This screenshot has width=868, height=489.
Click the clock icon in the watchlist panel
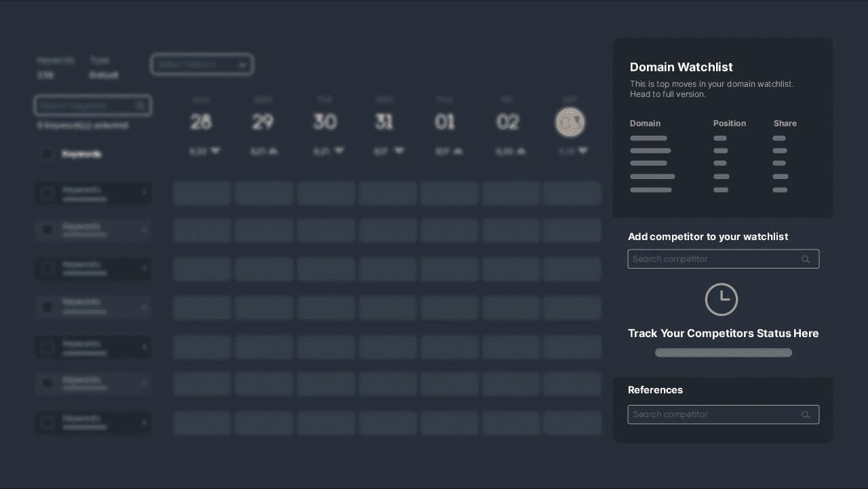(x=722, y=299)
